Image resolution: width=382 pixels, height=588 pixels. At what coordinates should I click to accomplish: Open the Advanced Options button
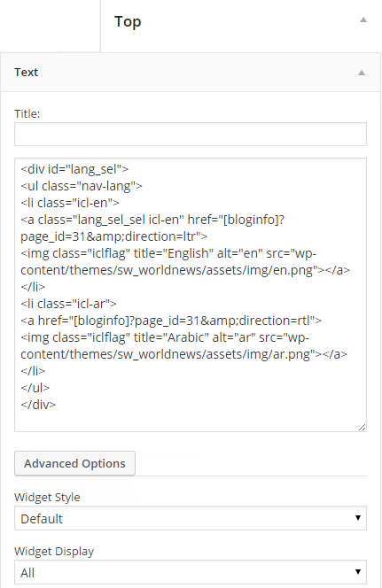coord(74,463)
